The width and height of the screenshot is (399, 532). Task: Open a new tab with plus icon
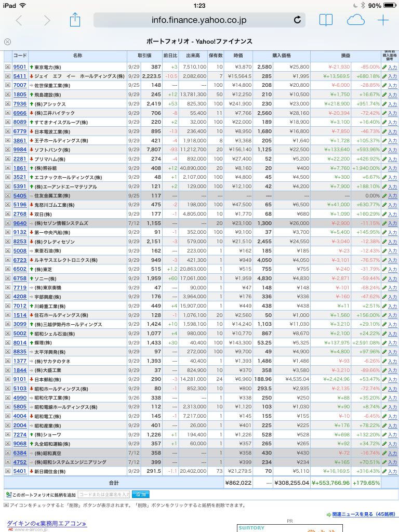click(x=383, y=20)
